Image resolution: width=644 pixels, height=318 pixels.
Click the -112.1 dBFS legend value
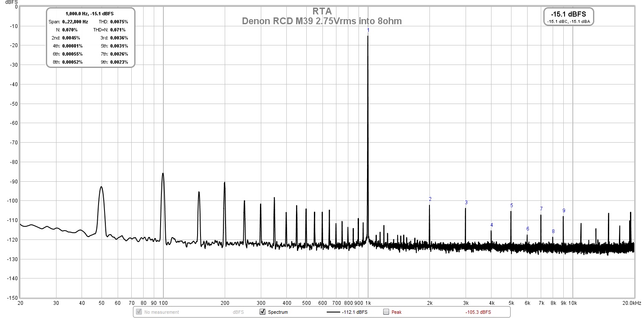(x=355, y=312)
